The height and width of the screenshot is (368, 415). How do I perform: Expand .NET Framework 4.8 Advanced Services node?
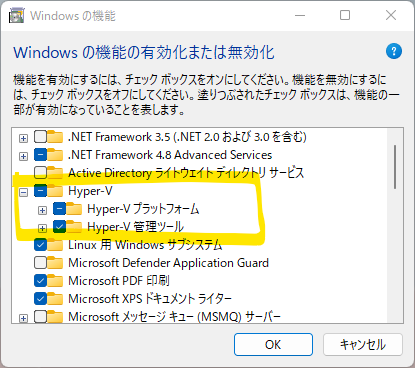tap(23, 156)
